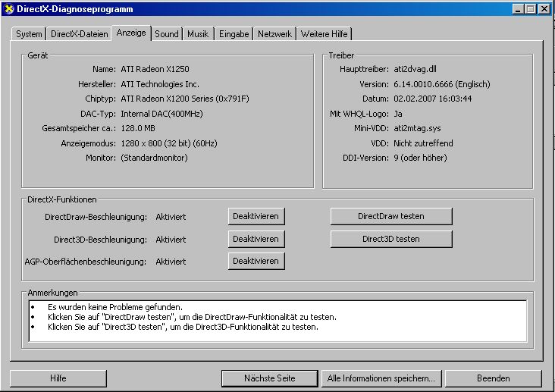Click the note about DirectDraw-Funktionalität

click(x=192, y=317)
